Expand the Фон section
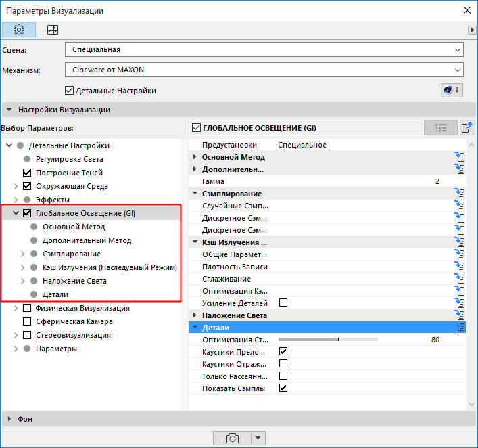 pyautogui.click(x=9, y=419)
